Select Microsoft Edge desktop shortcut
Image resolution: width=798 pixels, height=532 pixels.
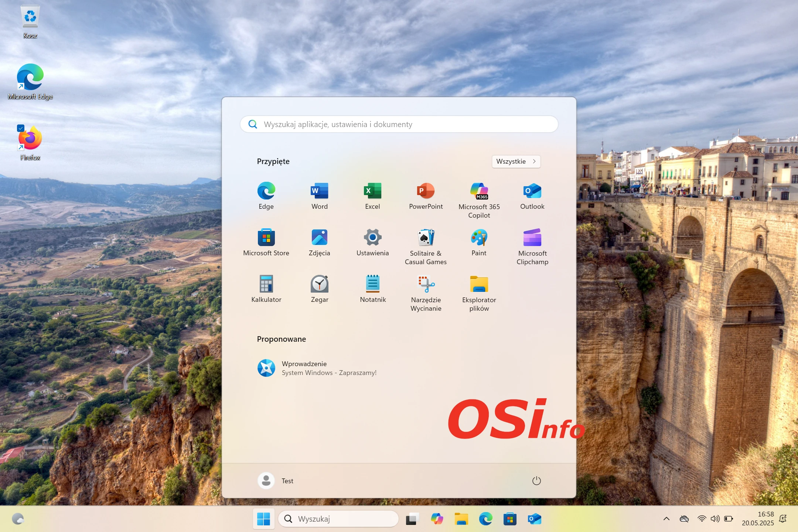click(30, 82)
